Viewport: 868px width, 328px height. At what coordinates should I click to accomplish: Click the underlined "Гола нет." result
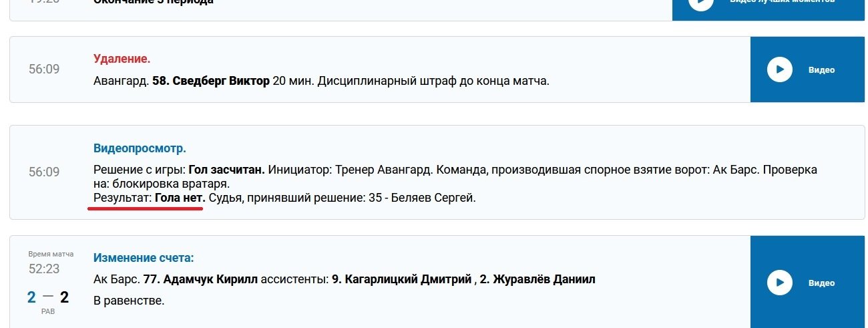(180, 198)
